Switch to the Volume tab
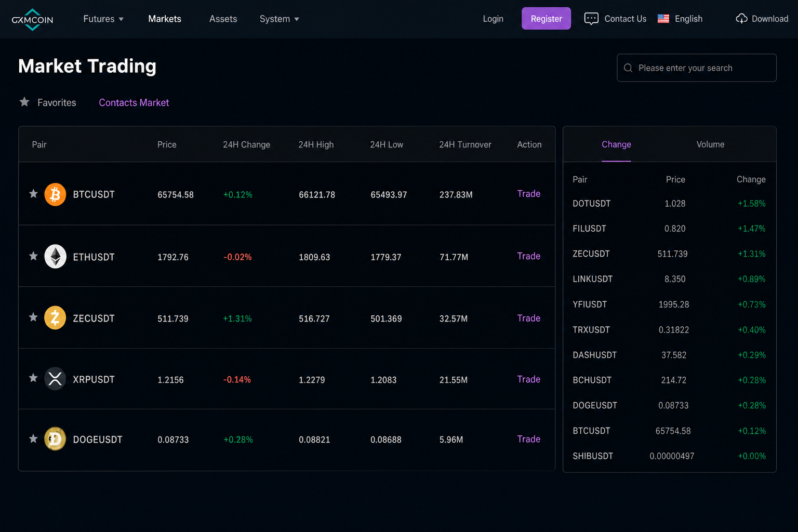Image resolution: width=798 pixels, height=532 pixels. [x=710, y=144]
